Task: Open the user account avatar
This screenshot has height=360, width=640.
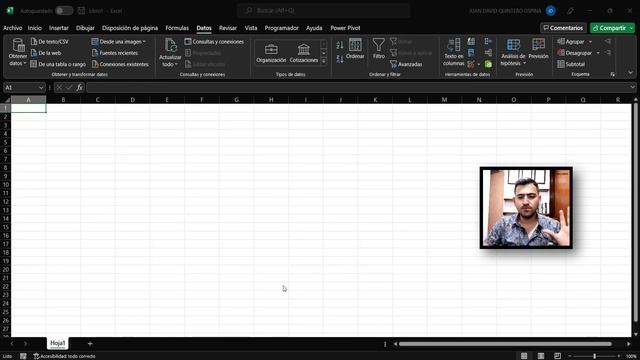Action: click(x=551, y=11)
